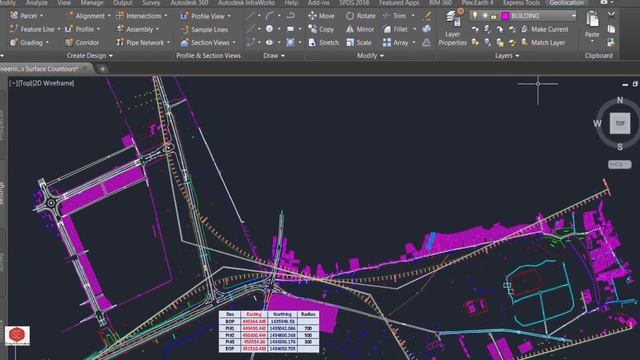This screenshot has width=640, height=360.
Task: Select the Surface Countourt drawing tab
Action: coord(43,69)
